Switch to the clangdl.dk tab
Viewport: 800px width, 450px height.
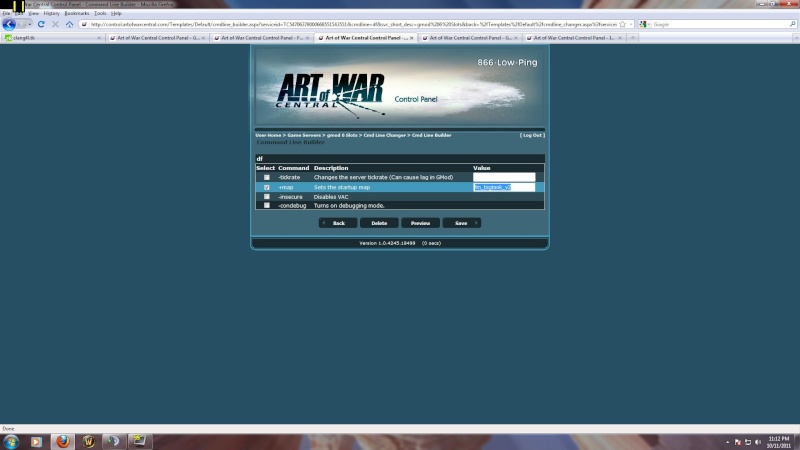click(x=52, y=38)
